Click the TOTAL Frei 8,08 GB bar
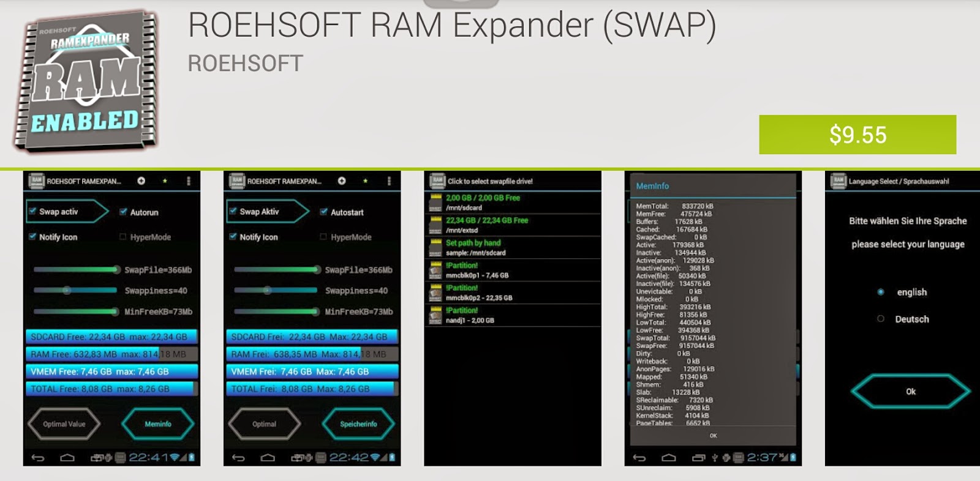 pos(312,389)
